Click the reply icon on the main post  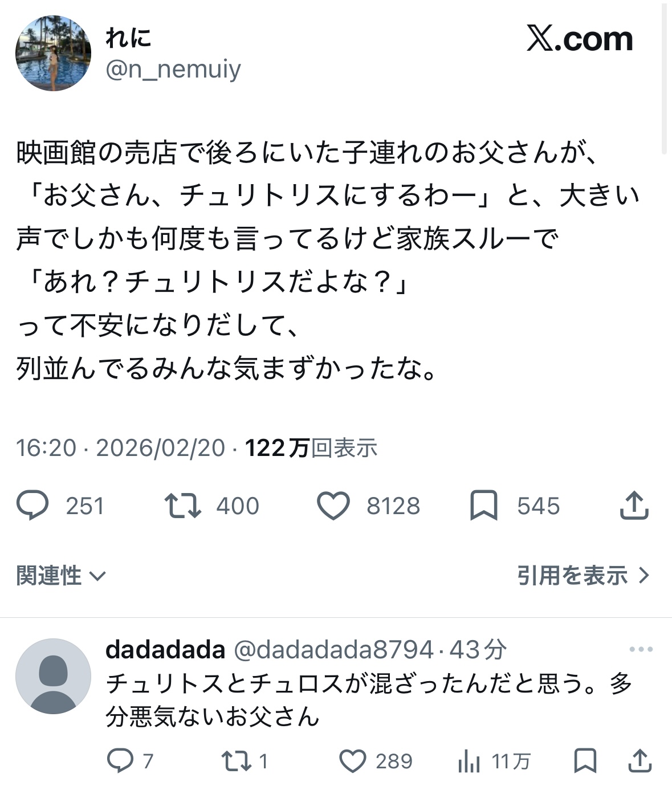click(33, 506)
